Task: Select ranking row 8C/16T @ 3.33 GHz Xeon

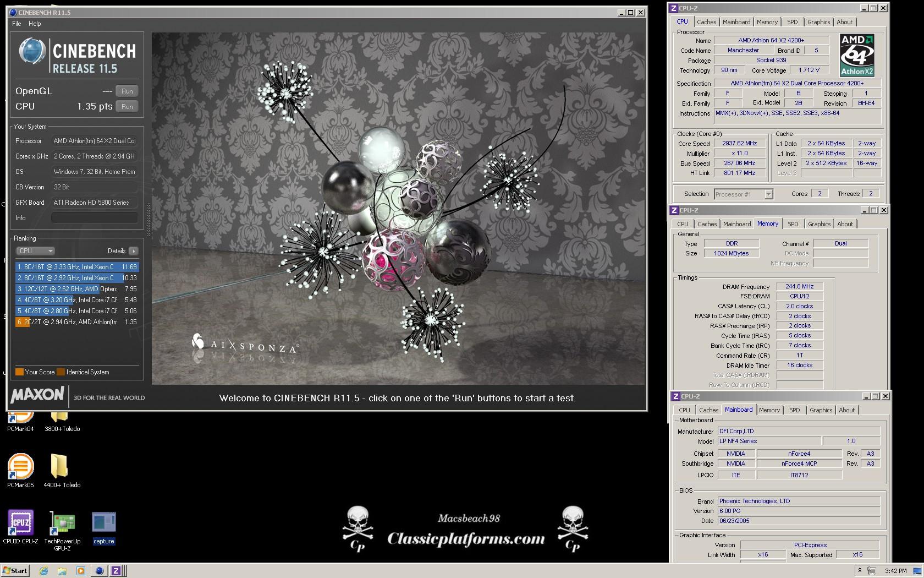Action: [77, 267]
